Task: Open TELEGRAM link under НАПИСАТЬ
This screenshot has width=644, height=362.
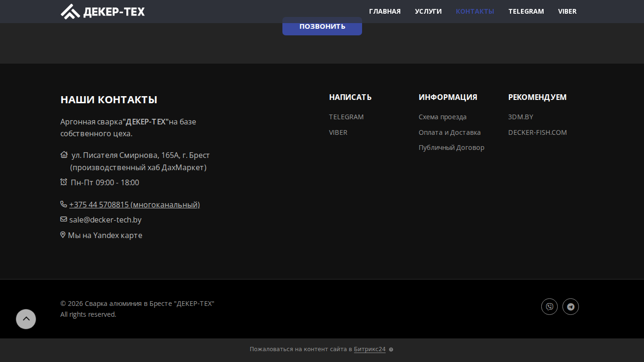Action: coord(347,117)
